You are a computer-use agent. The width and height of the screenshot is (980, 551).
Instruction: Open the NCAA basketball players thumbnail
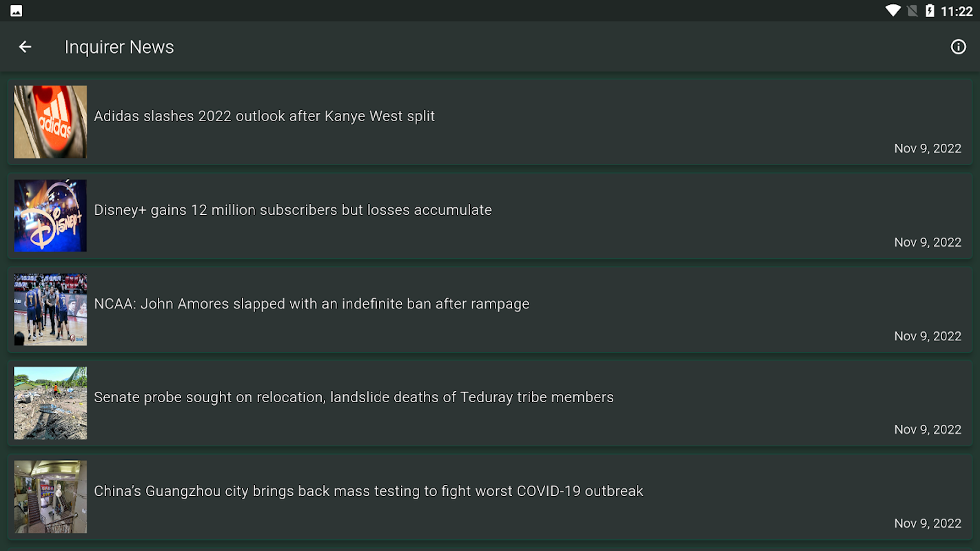click(x=50, y=309)
